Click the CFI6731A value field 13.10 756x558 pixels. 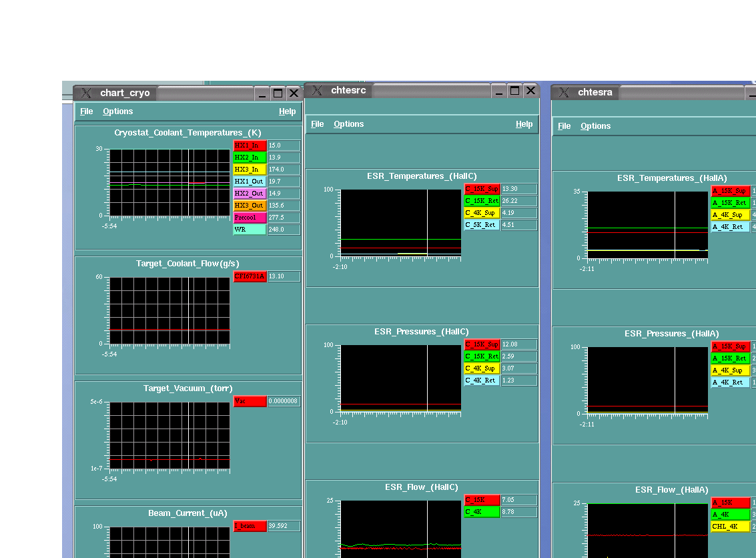pos(284,276)
